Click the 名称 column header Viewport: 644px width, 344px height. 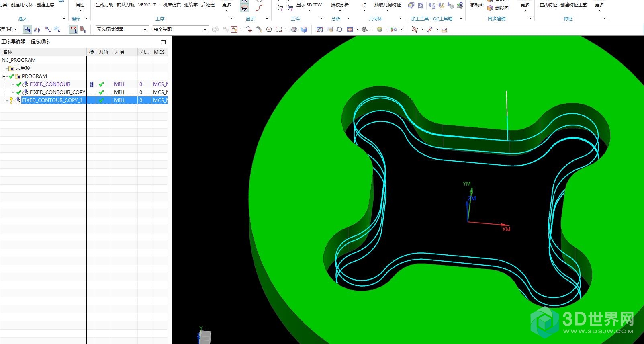pos(43,52)
